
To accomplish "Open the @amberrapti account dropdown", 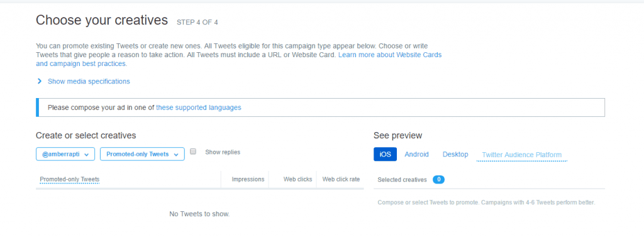I will [x=65, y=154].
